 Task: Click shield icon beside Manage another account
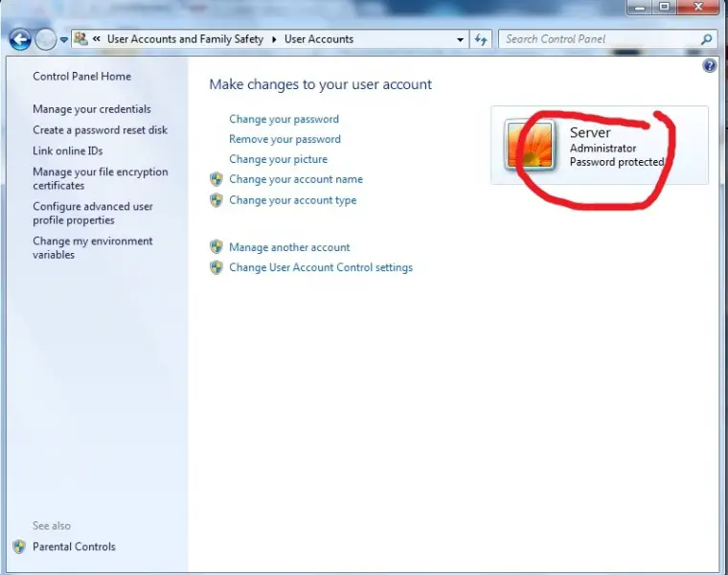(216, 247)
